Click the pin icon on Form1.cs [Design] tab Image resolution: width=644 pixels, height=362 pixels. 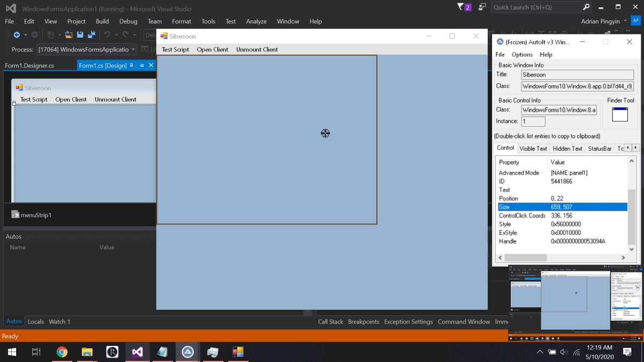tap(142, 65)
